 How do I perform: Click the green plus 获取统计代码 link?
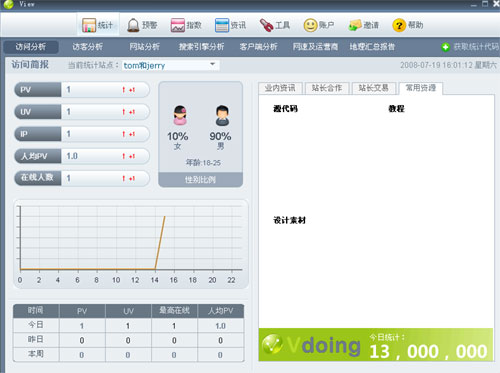(470, 47)
